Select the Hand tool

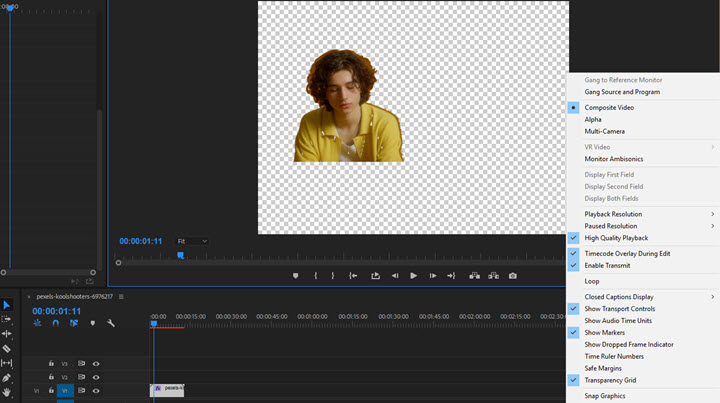tap(7, 393)
